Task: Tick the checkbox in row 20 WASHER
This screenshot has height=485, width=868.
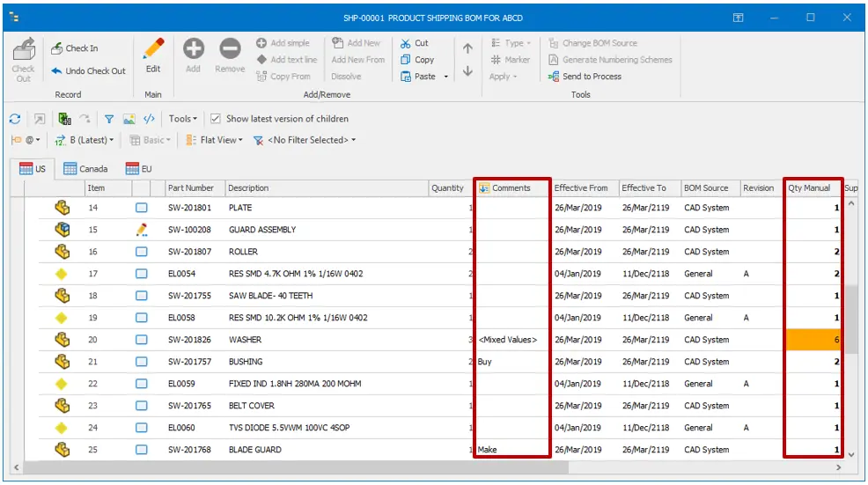Action: (x=142, y=340)
